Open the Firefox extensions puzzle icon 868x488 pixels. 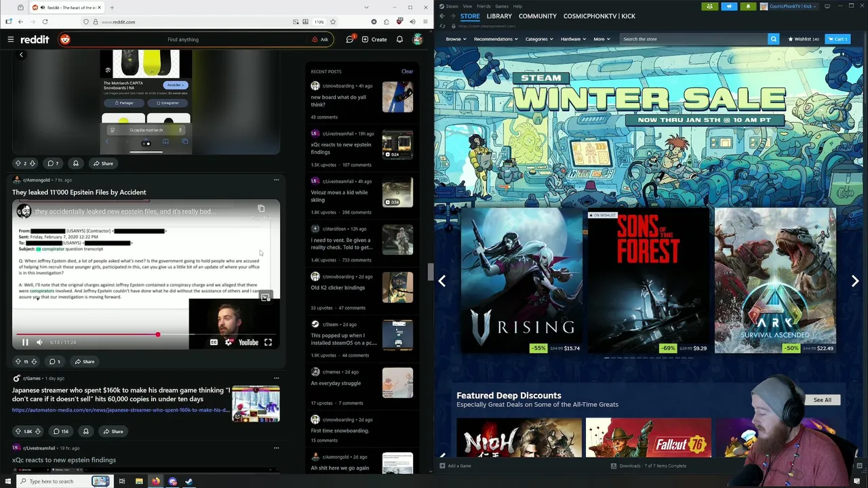(x=386, y=22)
